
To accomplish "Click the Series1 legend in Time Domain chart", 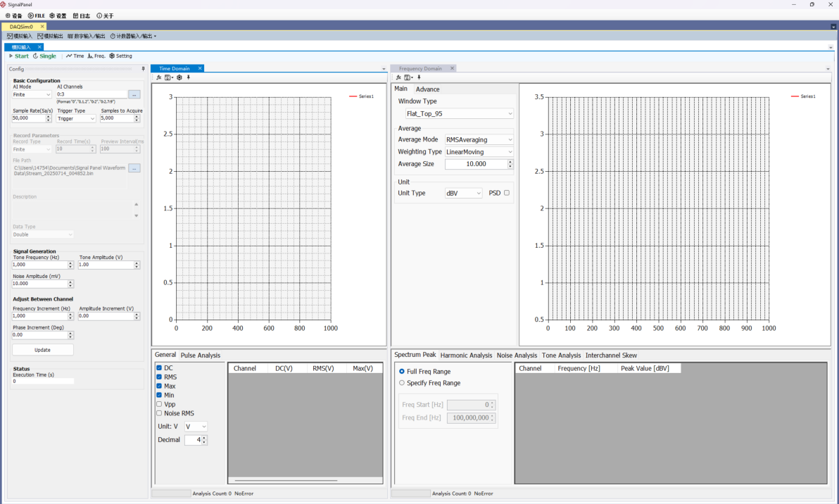I will coord(362,96).
